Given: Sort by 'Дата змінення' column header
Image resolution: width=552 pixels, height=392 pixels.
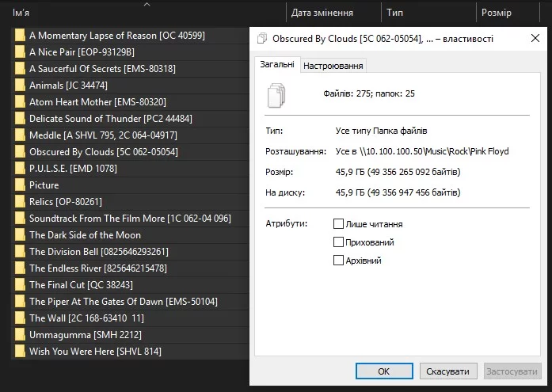Looking at the screenshot, I should [322, 13].
